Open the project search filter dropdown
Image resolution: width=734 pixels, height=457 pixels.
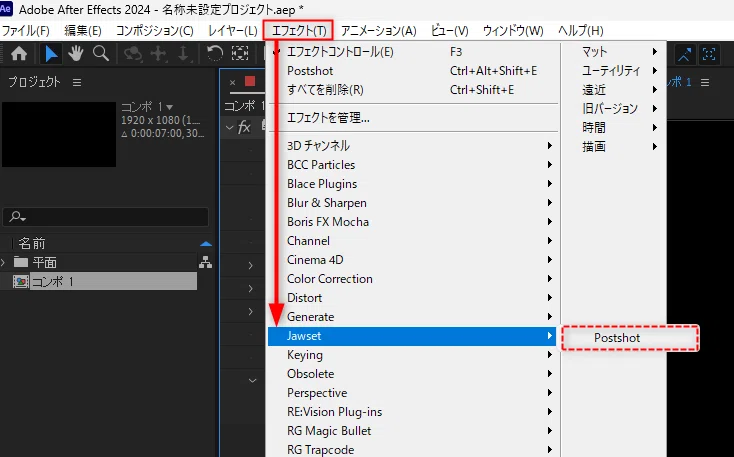[x=18, y=217]
